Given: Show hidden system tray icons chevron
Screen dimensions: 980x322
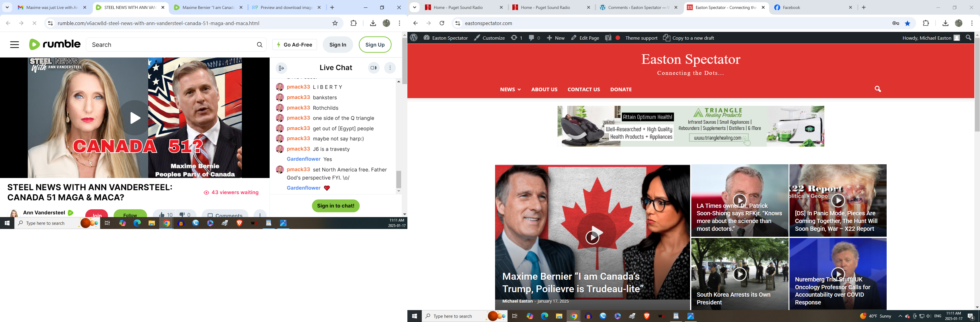Looking at the screenshot, I should [x=900, y=316].
